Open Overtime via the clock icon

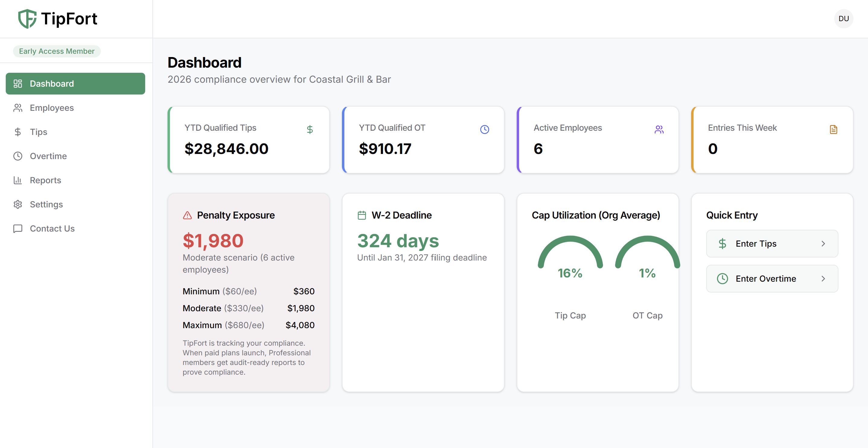tap(18, 156)
